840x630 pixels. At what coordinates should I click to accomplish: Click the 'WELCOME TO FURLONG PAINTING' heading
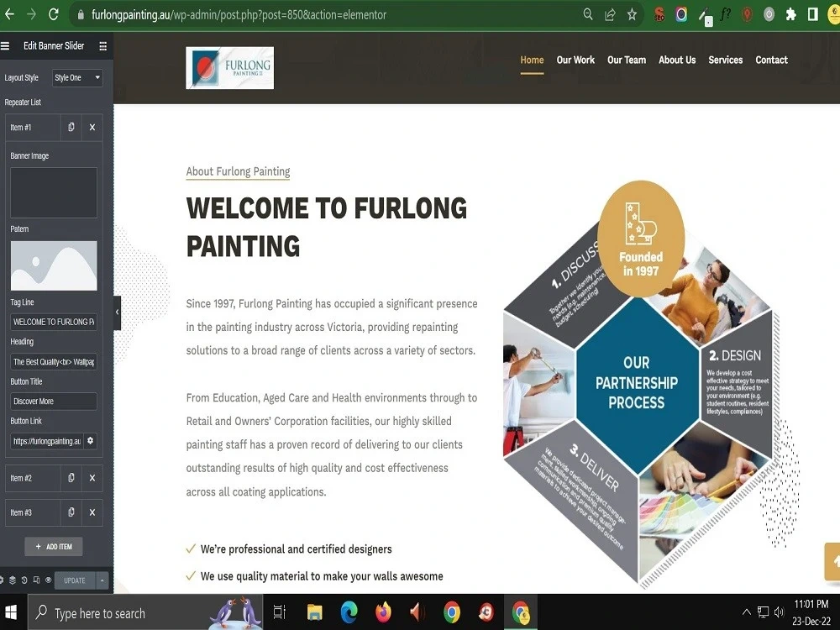(x=326, y=227)
